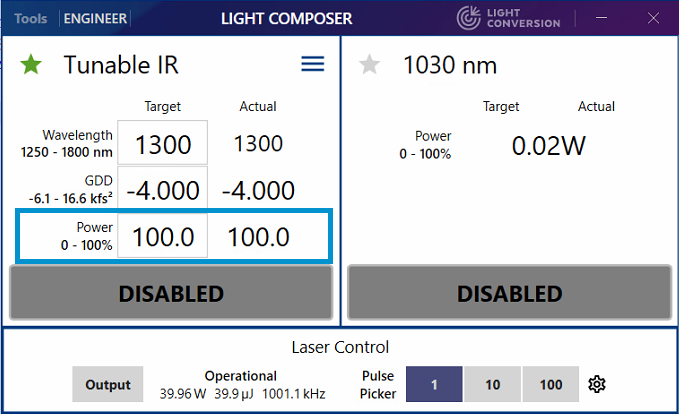This screenshot has height=414, width=679.
Task: Edit the Tunable IR Power target 100.0
Action: (x=163, y=236)
